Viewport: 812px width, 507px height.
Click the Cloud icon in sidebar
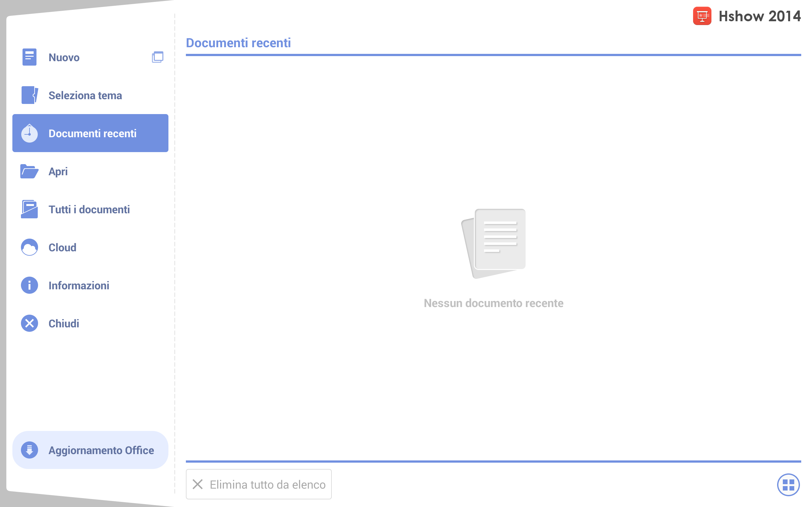coord(29,247)
